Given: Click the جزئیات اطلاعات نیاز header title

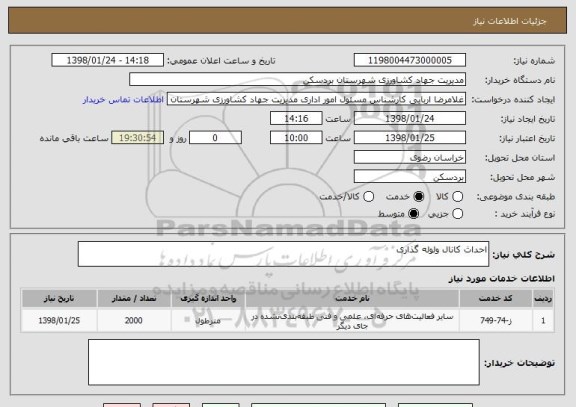Looking at the screenshot, I should (510, 21).
